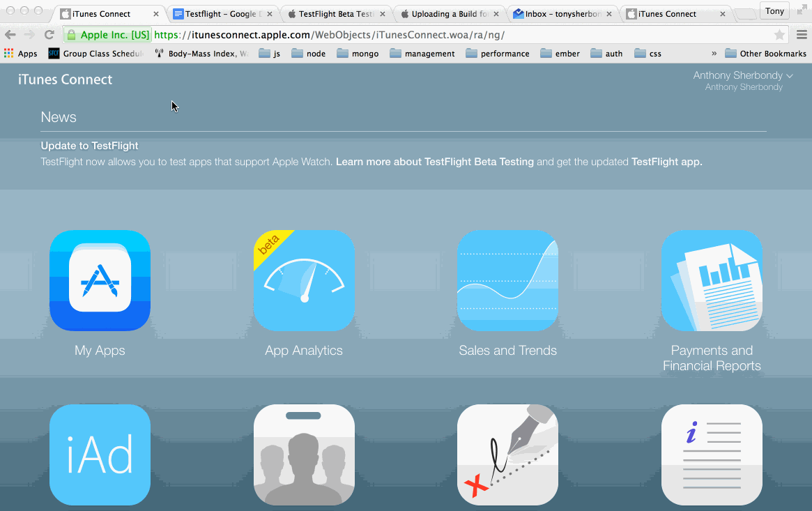Open the performance bookmarks folder
Image resolution: width=812 pixels, height=511 pixels.
tap(498, 53)
